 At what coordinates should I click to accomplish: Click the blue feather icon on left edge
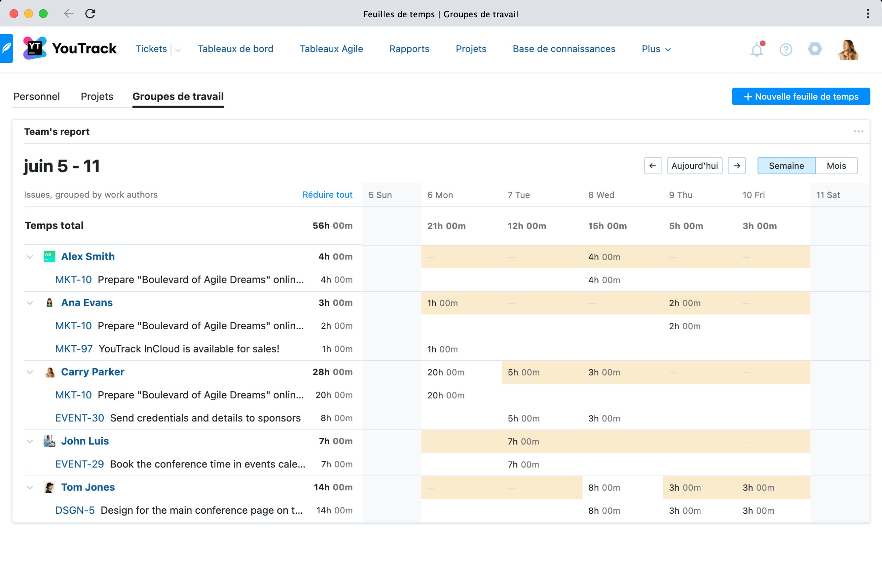[x=6, y=49]
